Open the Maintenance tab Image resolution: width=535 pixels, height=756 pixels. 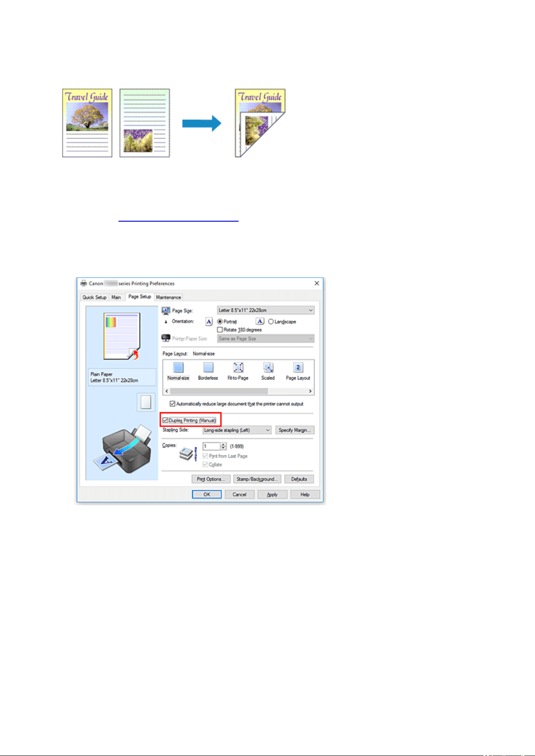(169, 297)
